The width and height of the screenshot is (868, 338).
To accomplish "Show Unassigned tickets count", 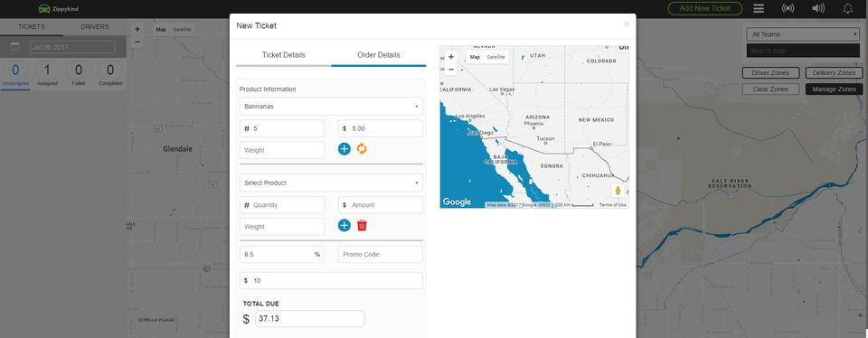I will pyautogui.click(x=15, y=75).
